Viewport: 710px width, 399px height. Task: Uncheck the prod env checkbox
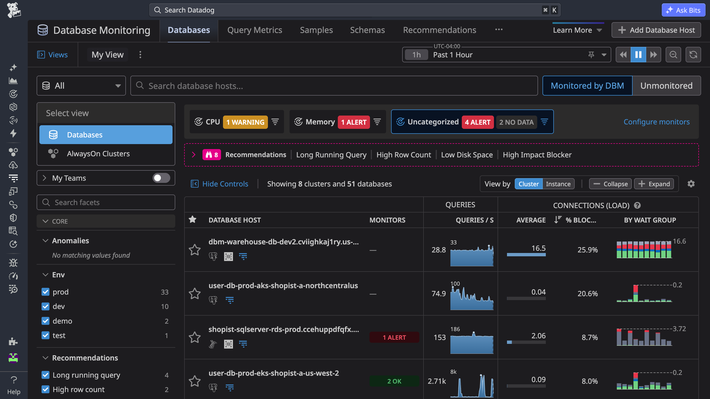point(45,292)
